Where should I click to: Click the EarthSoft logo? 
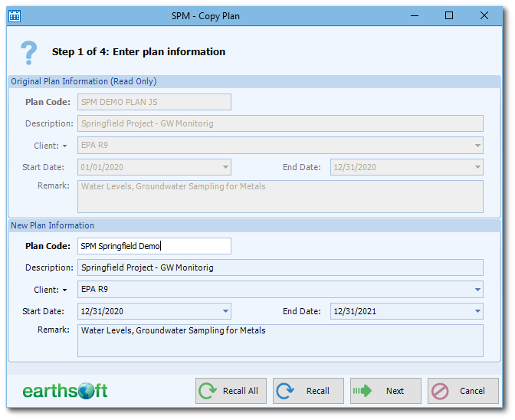coord(65,391)
